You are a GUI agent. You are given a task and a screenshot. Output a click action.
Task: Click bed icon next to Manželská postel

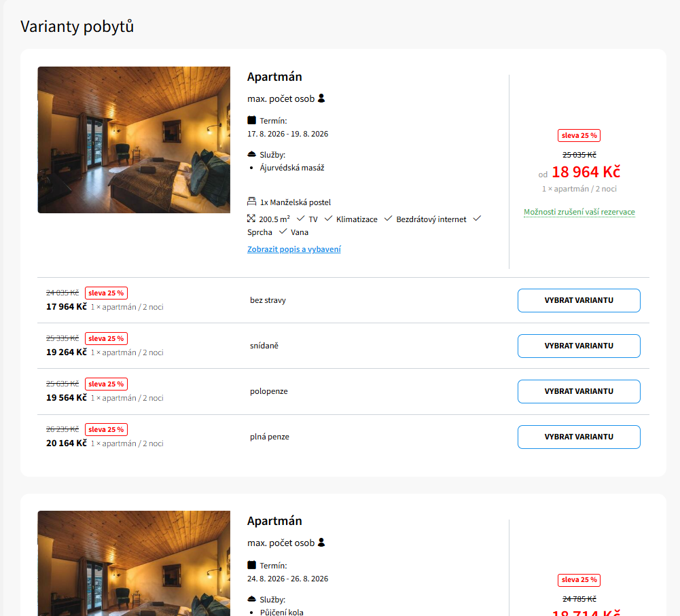251,201
